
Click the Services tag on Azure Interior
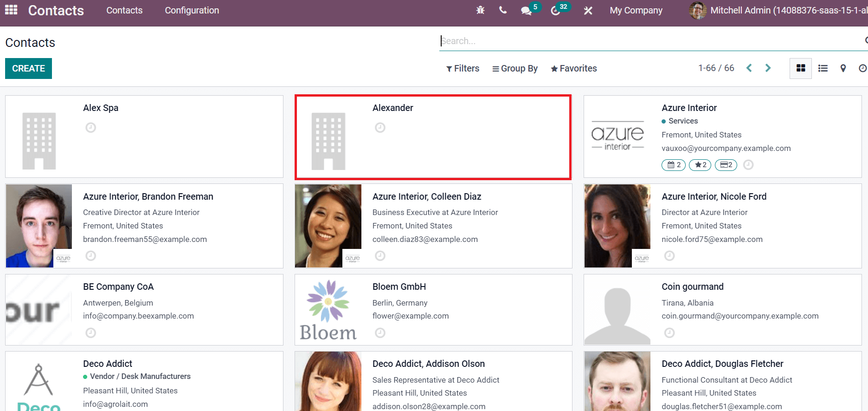tap(680, 121)
